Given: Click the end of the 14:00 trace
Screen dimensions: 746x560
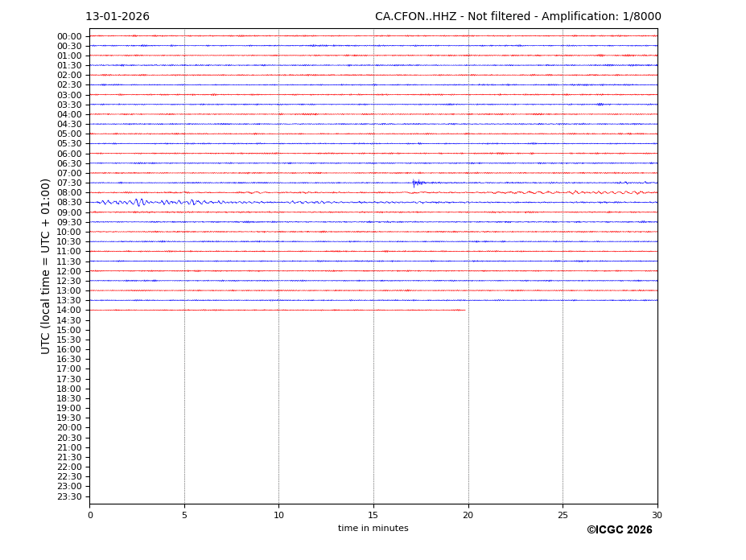Looking at the screenshot, I should [x=464, y=310].
